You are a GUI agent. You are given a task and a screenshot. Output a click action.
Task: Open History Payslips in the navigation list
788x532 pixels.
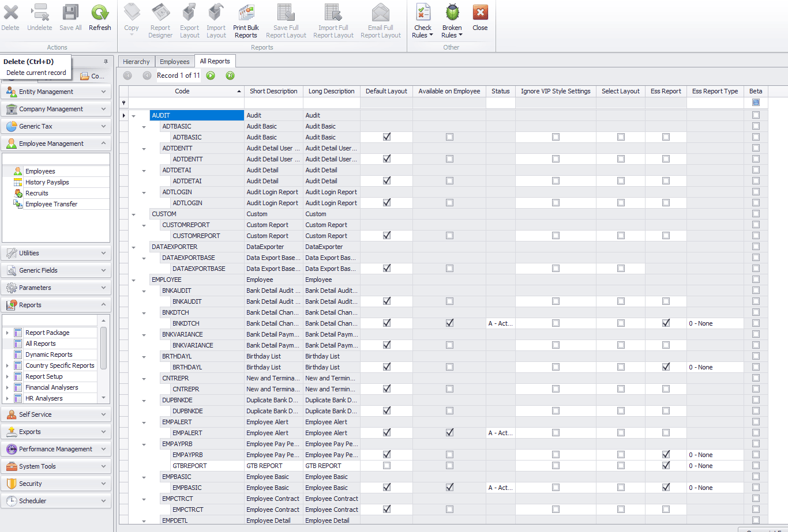click(x=47, y=182)
